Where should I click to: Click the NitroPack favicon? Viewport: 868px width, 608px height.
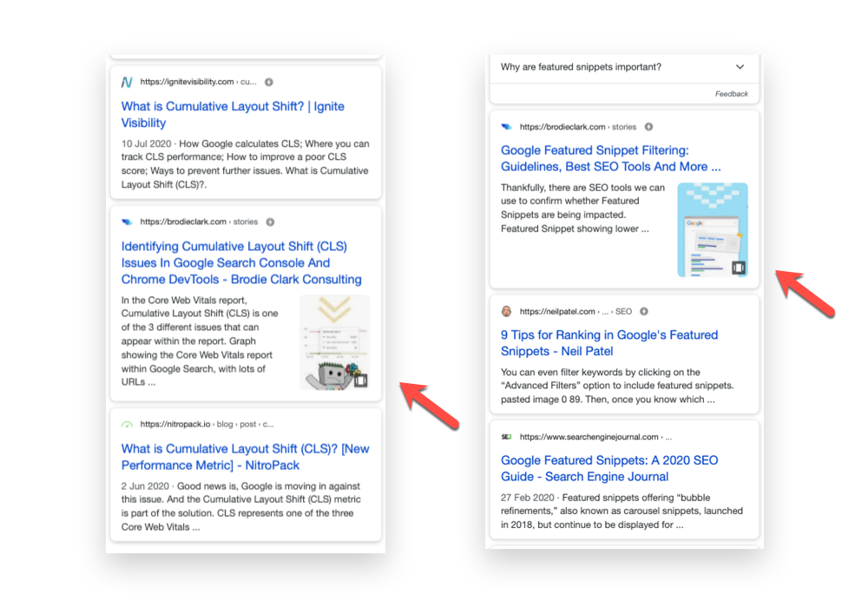click(x=127, y=424)
